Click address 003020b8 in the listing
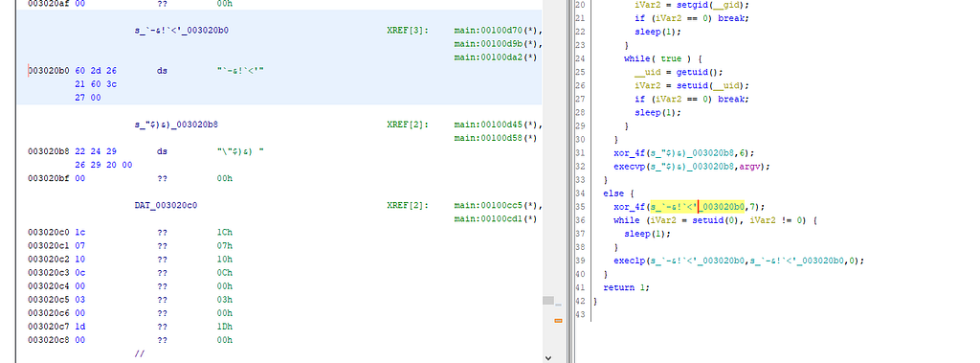This screenshot has width=980, height=363. (x=49, y=151)
